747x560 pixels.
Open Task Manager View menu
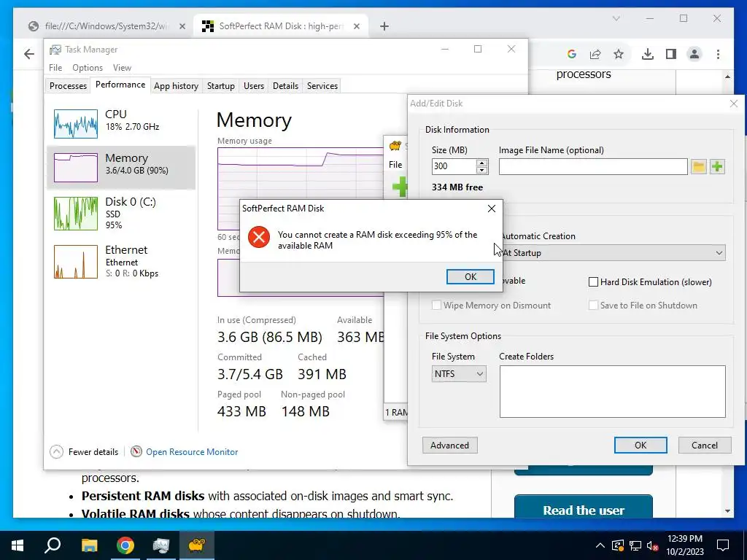coord(122,68)
